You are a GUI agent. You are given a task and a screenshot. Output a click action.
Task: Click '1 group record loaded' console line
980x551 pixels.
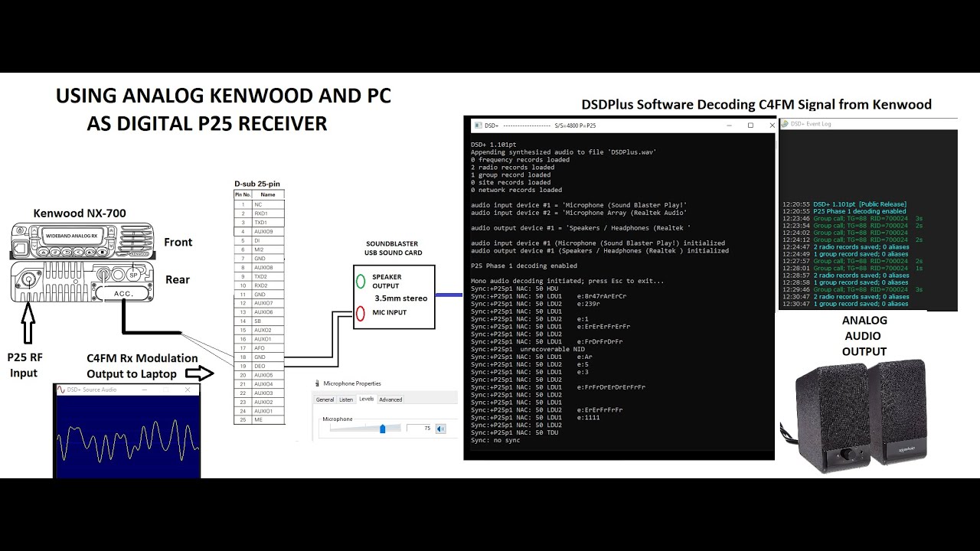[x=511, y=174]
